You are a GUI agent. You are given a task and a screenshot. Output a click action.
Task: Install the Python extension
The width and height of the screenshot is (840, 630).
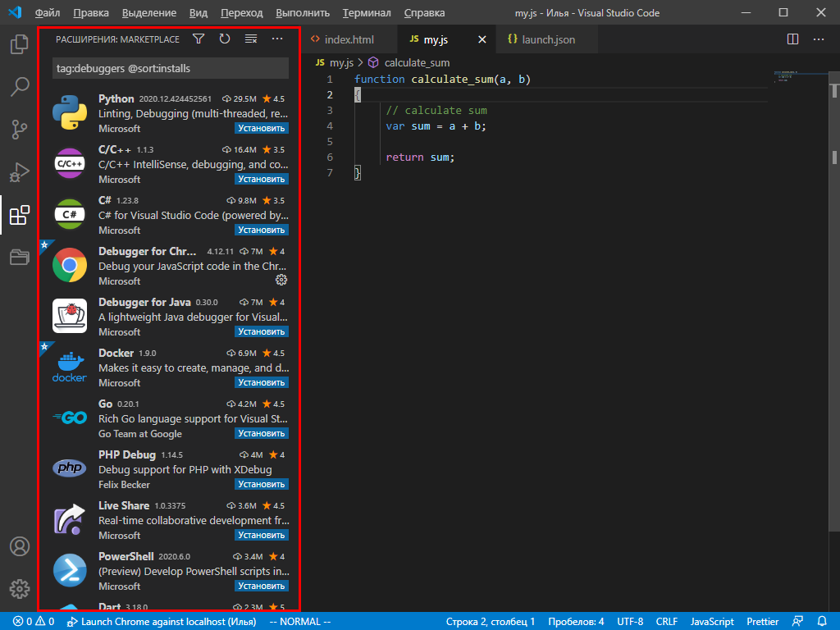pyautogui.click(x=261, y=128)
